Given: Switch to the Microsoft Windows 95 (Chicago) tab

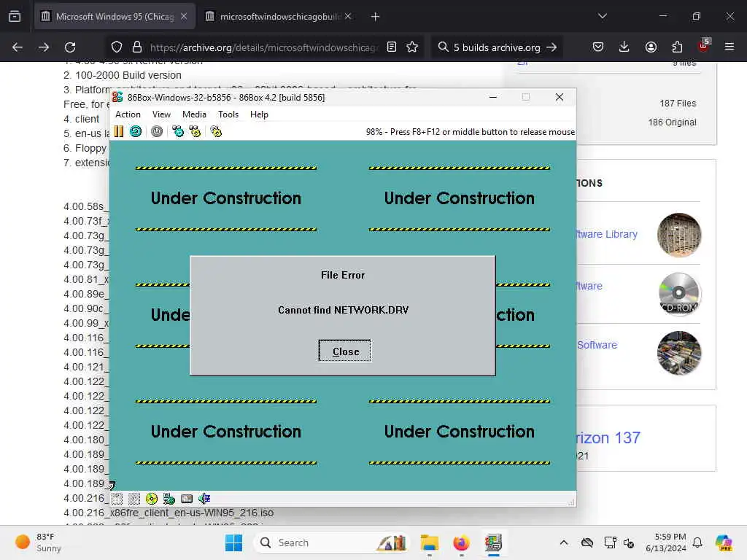Looking at the screenshot, I should point(115,17).
